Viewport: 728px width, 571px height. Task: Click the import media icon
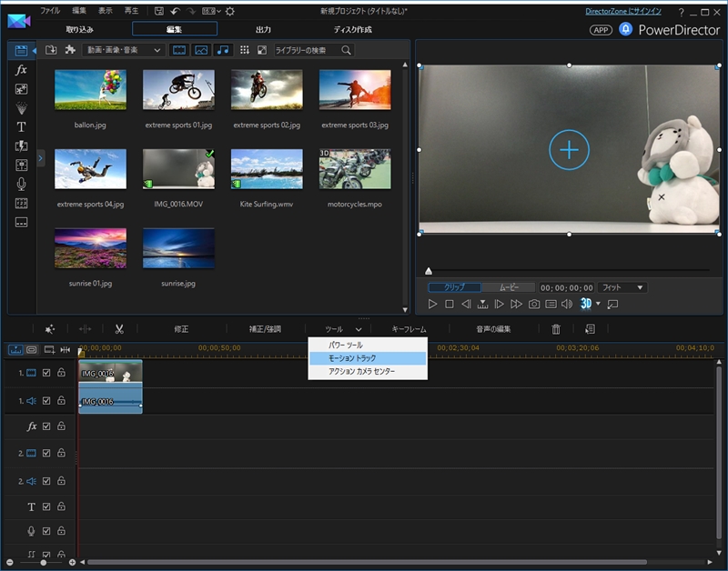51,50
